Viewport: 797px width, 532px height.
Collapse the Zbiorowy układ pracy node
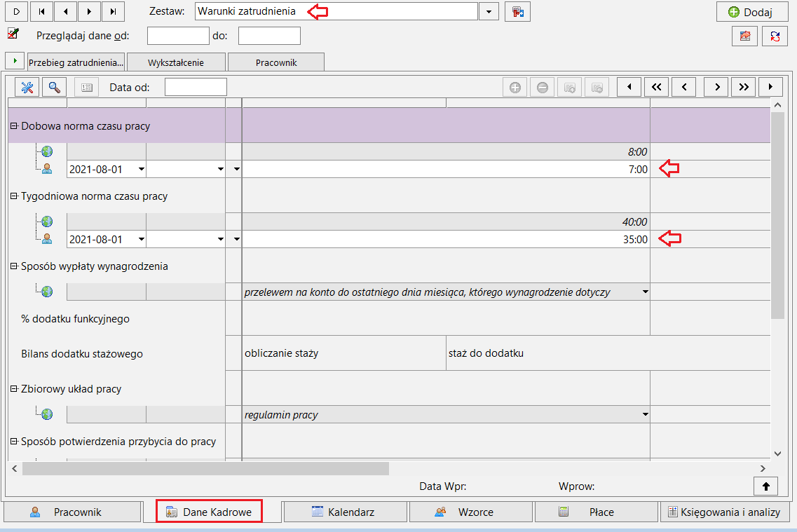coord(14,388)
